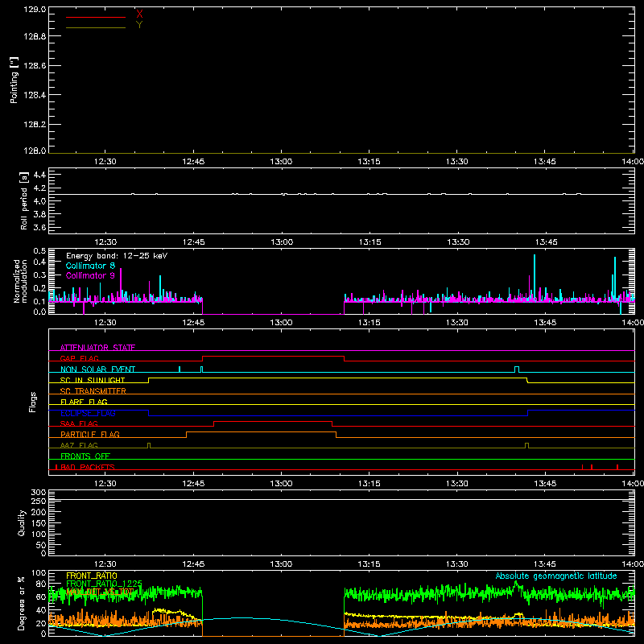Click the Pointing axis title
This screenshot has height=644, width=644.
point(14,80)
